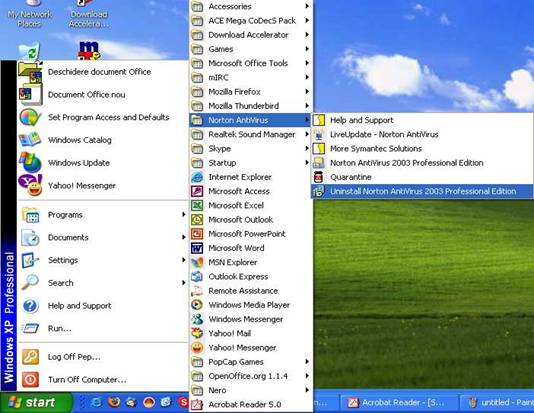
Task: Open the Settings menu entry
Action: point(103,260)
